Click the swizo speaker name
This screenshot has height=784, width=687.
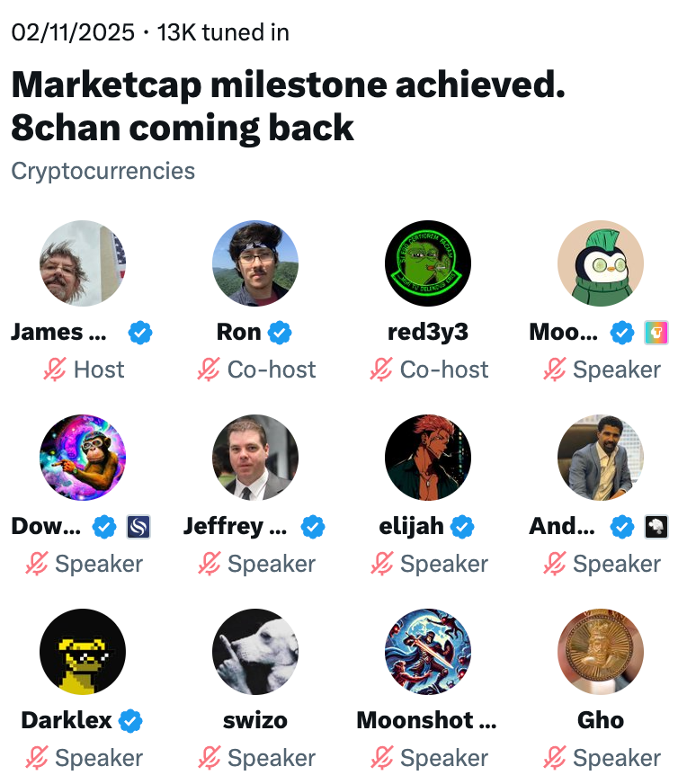pos(254,721)
